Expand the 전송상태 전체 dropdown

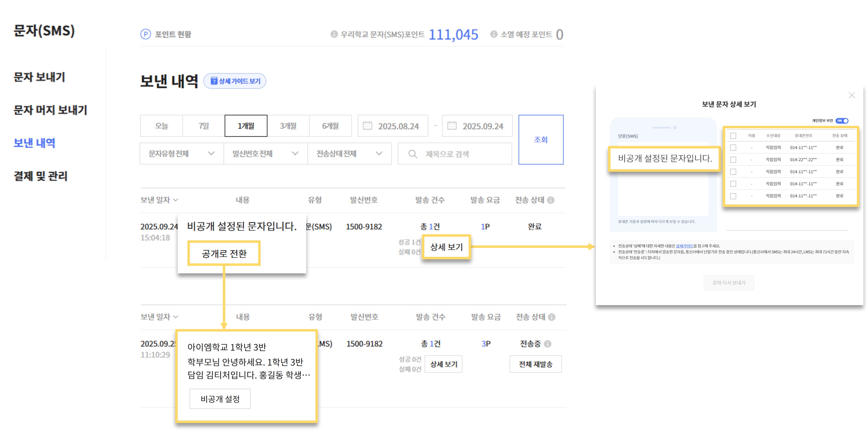click(349, 154)
